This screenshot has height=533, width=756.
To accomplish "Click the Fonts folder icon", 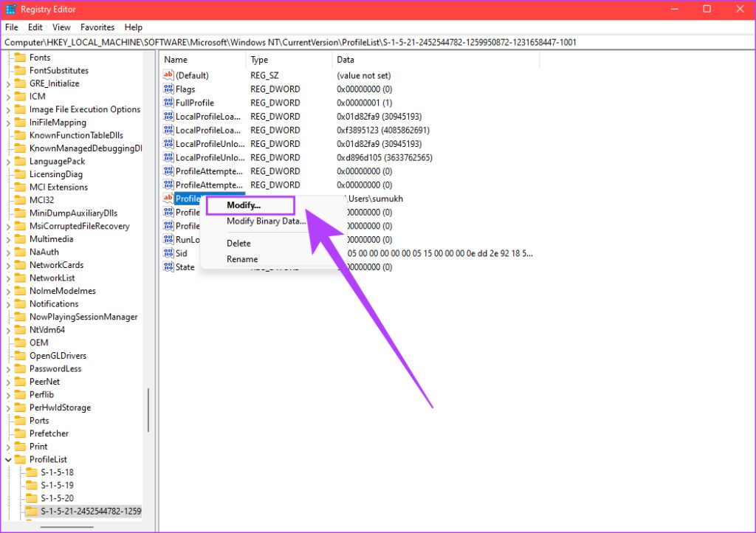I will [20, 58].
